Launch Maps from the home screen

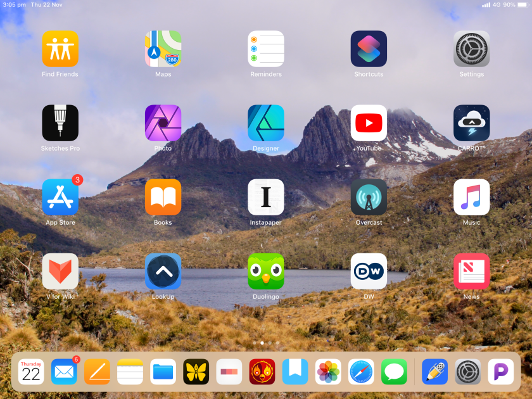pos(163,49)
